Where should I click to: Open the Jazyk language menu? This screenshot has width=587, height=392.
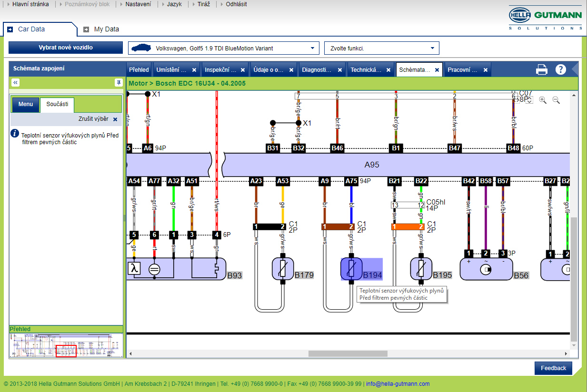pos(174,4)
